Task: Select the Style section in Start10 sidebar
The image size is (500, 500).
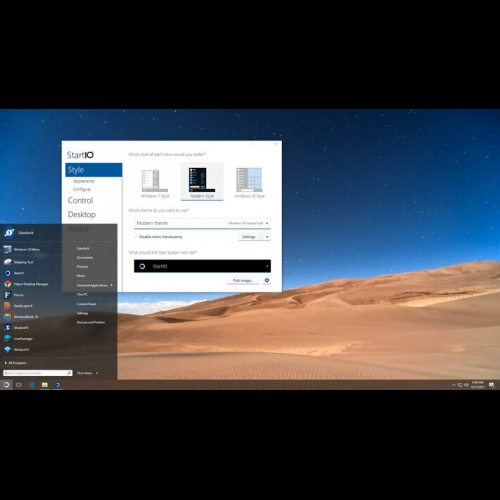Action: 94,170
